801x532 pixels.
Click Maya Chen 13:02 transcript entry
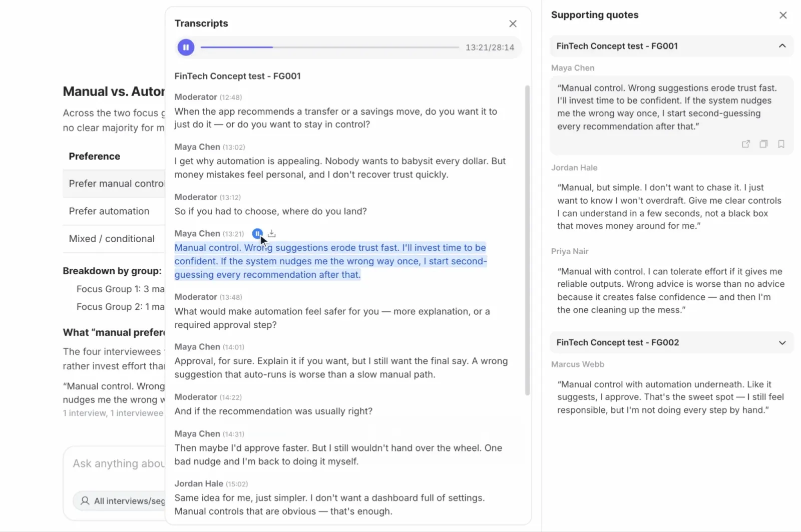coord(340,168)
